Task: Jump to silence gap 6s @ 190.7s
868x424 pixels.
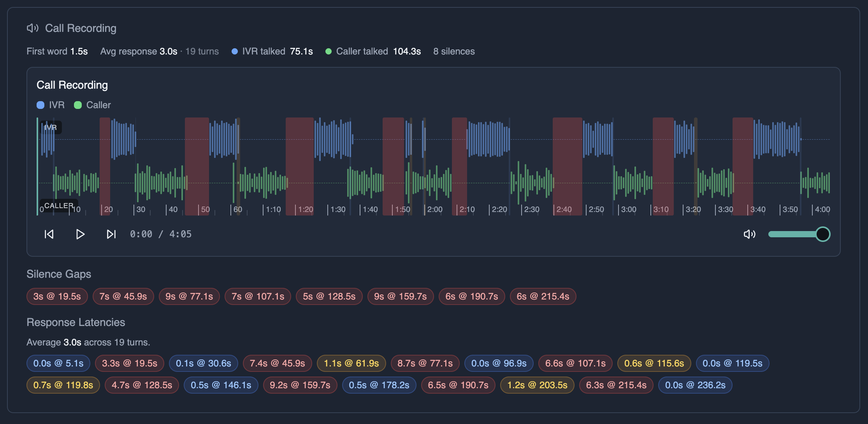Action: 472,296
